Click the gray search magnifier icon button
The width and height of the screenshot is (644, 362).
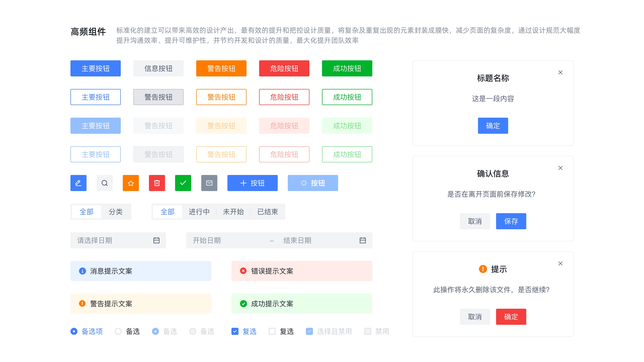coord(104,183)
